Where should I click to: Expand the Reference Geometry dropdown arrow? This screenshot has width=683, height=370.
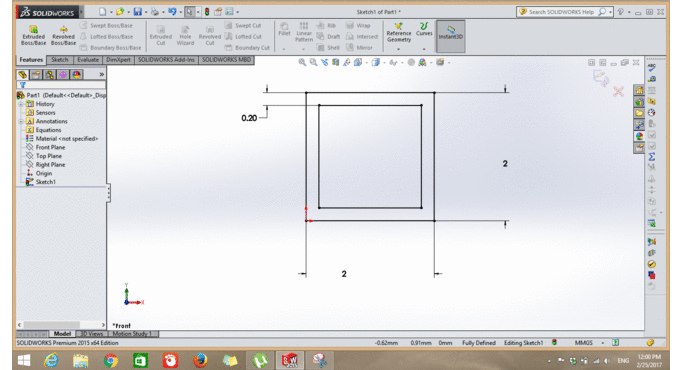399,49
